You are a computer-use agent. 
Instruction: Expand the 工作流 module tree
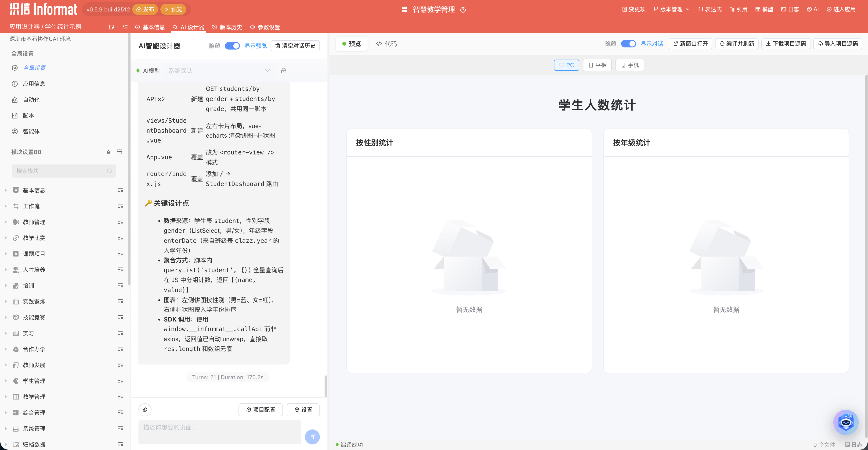[6, 206]
